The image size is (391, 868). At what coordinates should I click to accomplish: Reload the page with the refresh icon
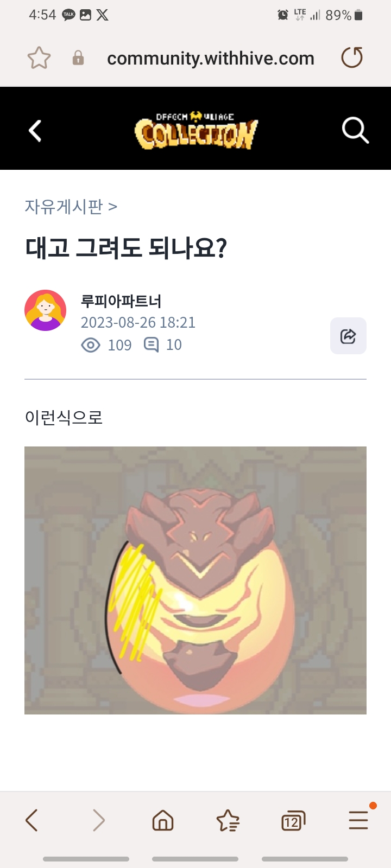(352, 58)
